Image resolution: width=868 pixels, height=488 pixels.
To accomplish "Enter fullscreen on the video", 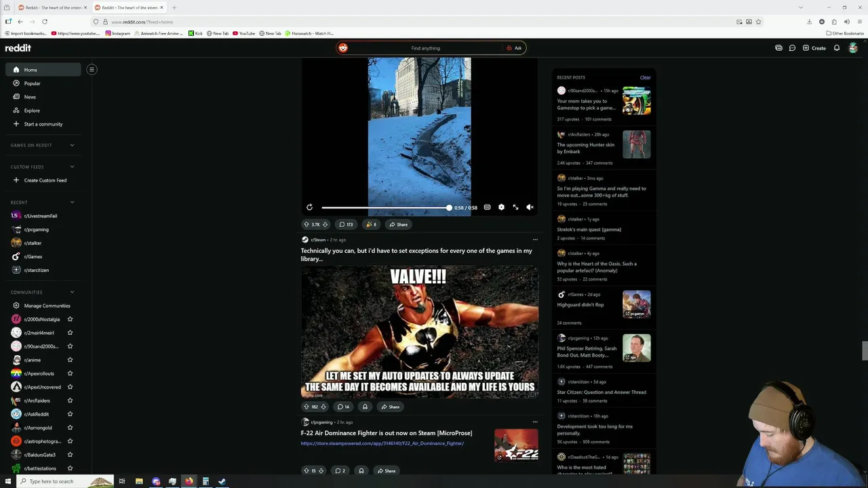I will [x=515, y=207].
